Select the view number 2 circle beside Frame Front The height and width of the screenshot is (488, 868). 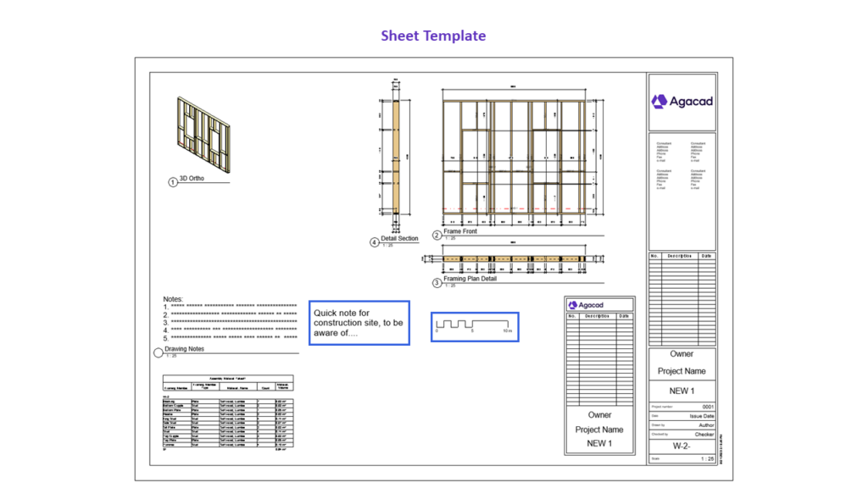point(437,236)
